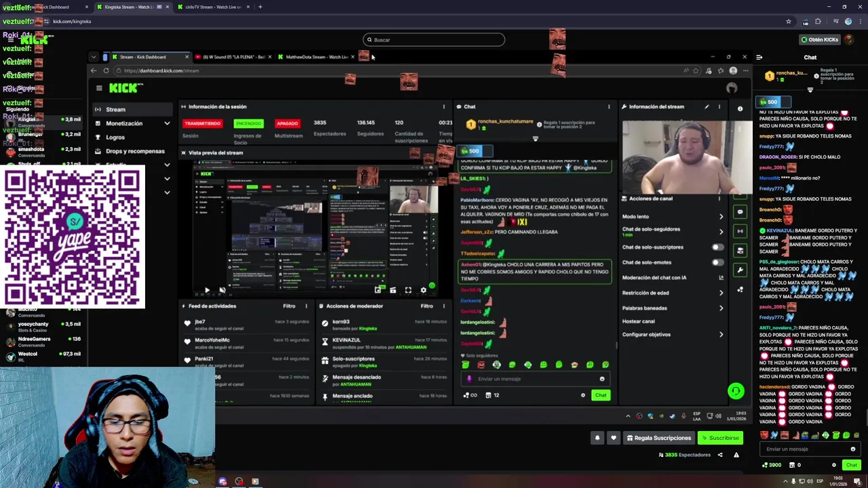Switch to W Sound 05 LA PLENA inner tab
868x488 pixels.
231,57
